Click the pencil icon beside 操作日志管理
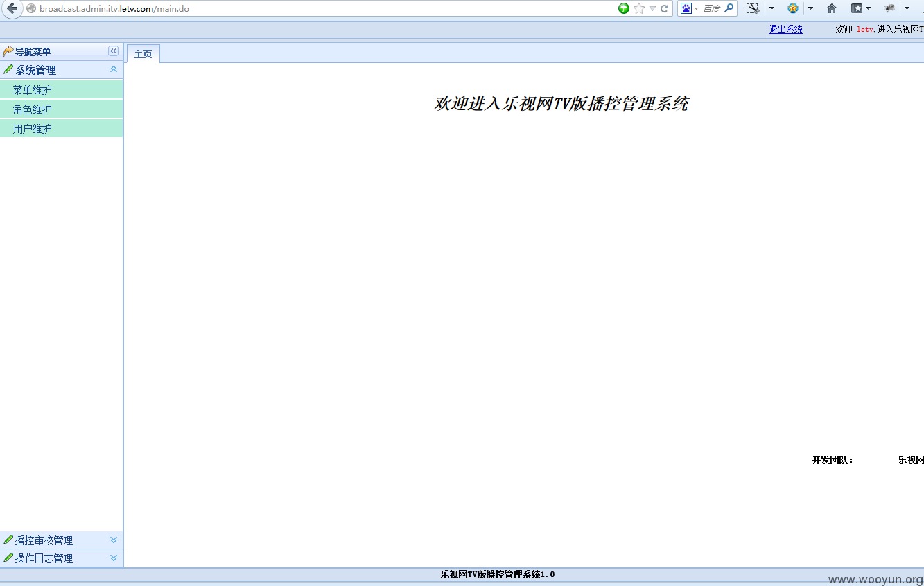 tap(8, 558)
